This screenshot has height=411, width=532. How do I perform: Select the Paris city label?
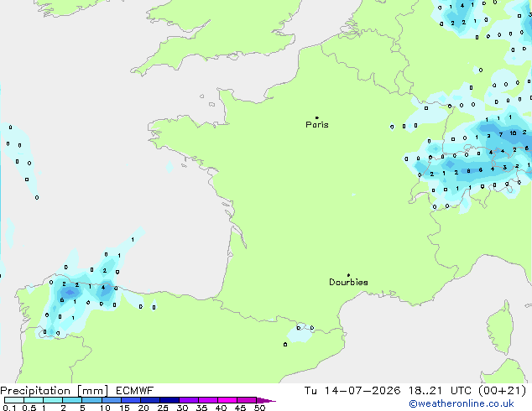(317, 125)
